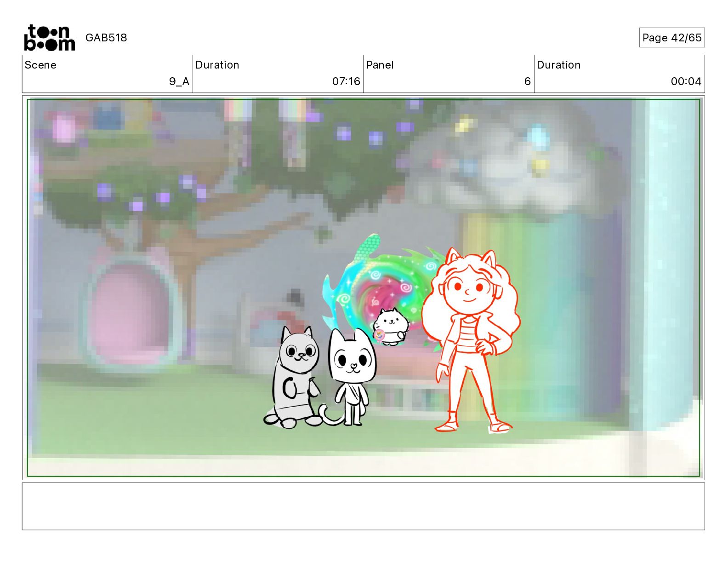Viewport: 728px width, 563px height.
Task: Click the red-outlined girl character drawing
Action: (471, 340)
